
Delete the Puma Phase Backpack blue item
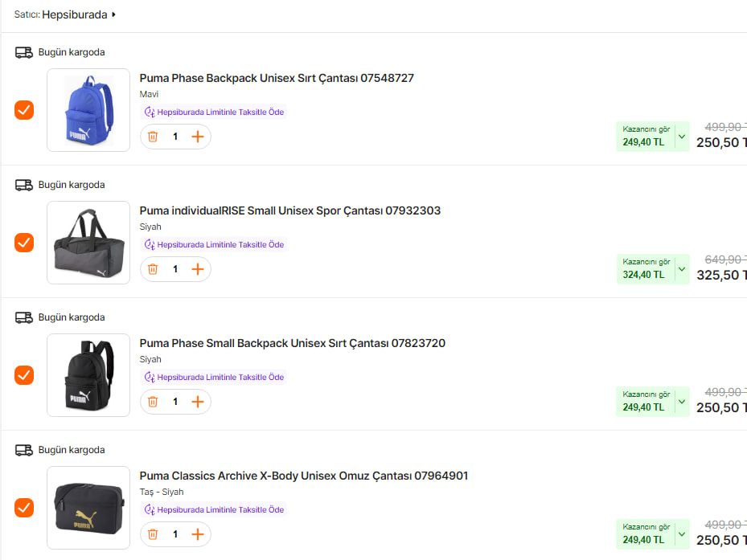[153, 137]
